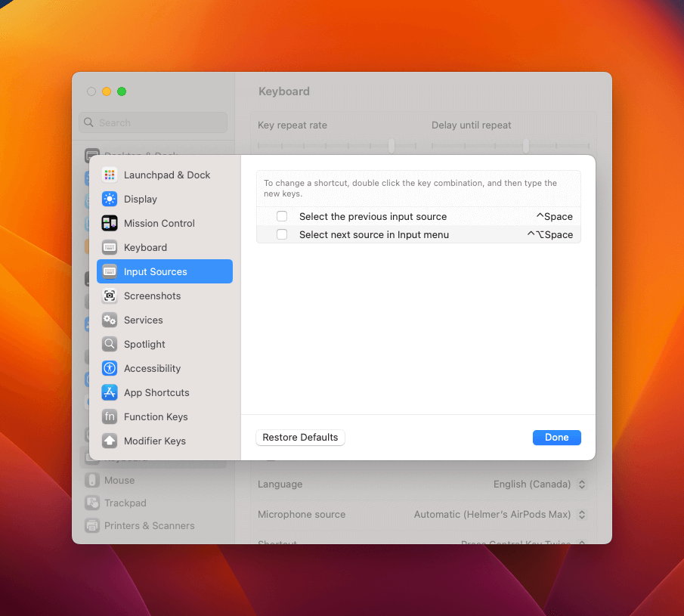Screen dimensions: 684x616
Task: Click the ^Space key combination
Action: [x=554, y=216]
